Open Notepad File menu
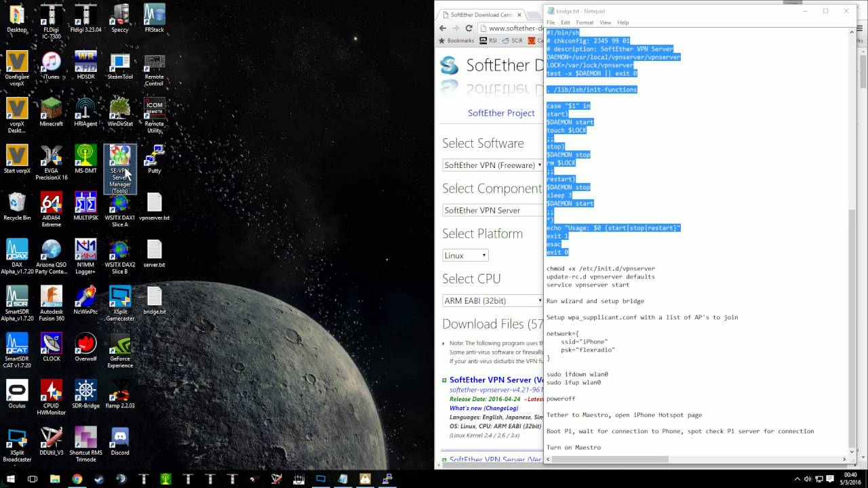The image size is (868, 488). pos(551,22)
